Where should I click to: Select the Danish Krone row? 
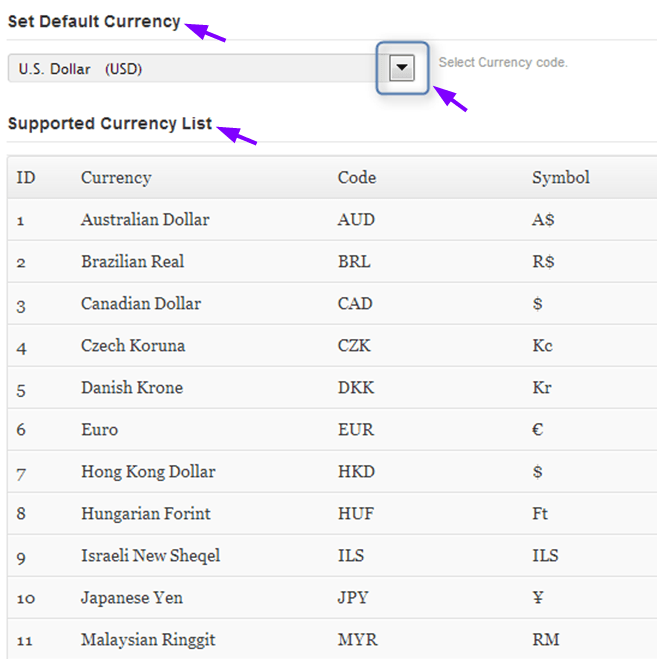(132, 388)
